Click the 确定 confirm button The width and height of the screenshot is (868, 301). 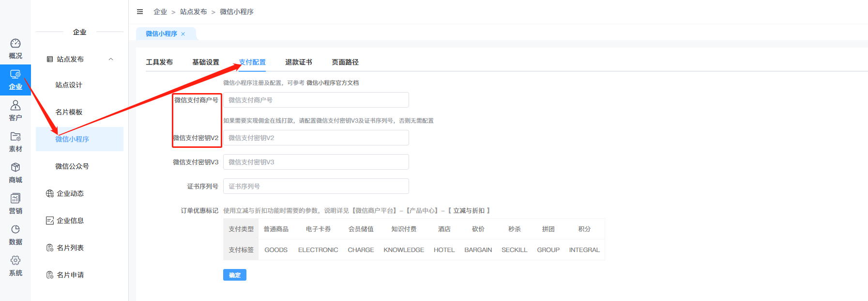[x=234, y=275]
